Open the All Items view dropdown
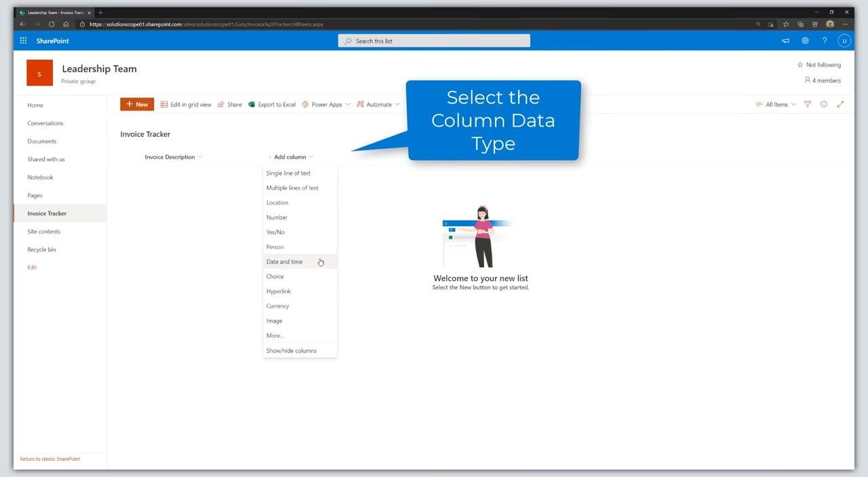Image resolution: width=868 pixels, height=477 pixels. click(x=776, y=104)
